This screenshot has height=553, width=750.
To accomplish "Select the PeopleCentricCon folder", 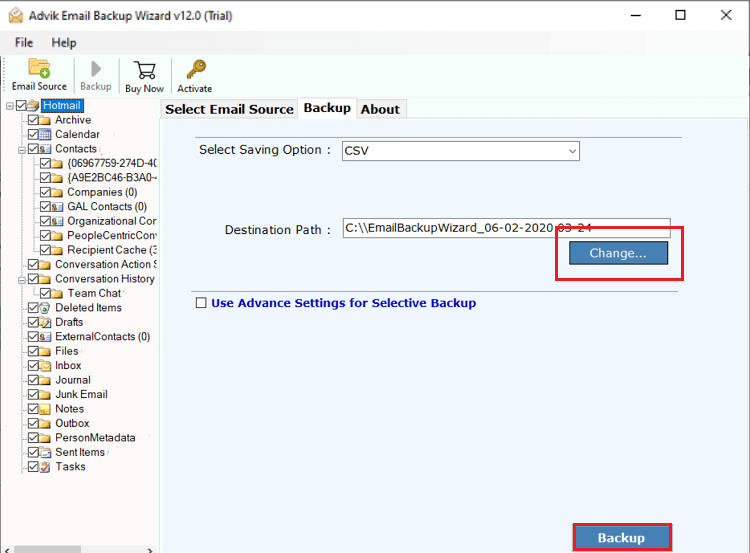I will coord(112,235).
